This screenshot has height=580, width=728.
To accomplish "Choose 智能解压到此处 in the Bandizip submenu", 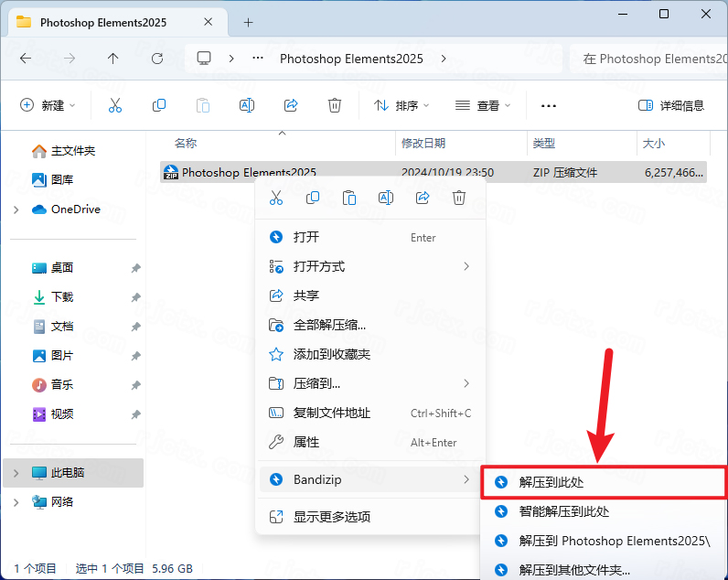I will click(x=604, y=511).
